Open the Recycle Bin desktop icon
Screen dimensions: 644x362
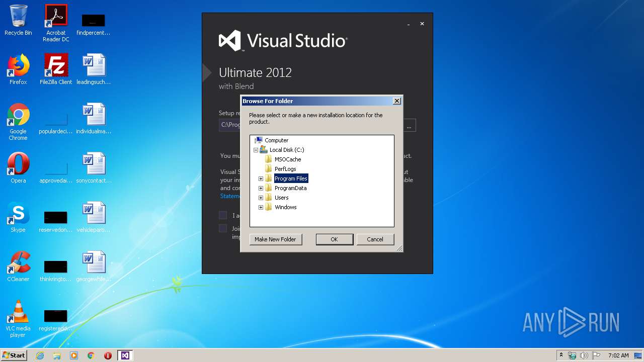[x=18, y=20]
